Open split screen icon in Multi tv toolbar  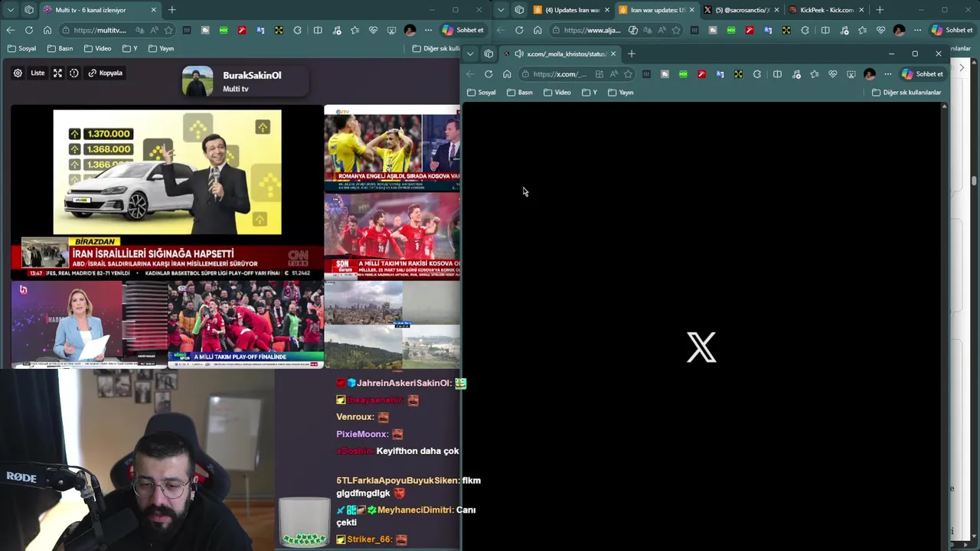[318, 30]
